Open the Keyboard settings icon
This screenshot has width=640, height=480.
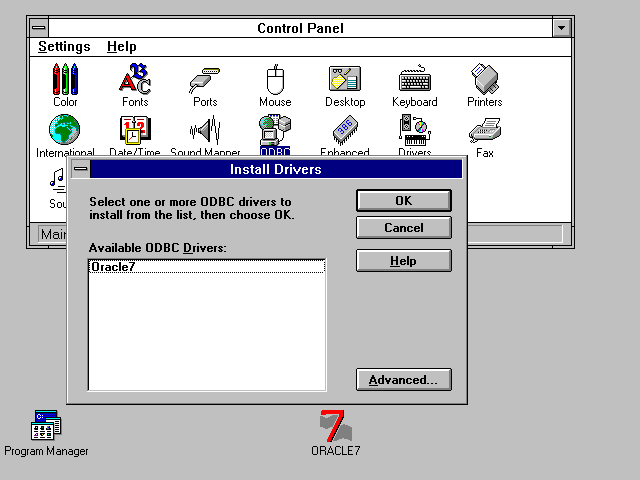414,80
